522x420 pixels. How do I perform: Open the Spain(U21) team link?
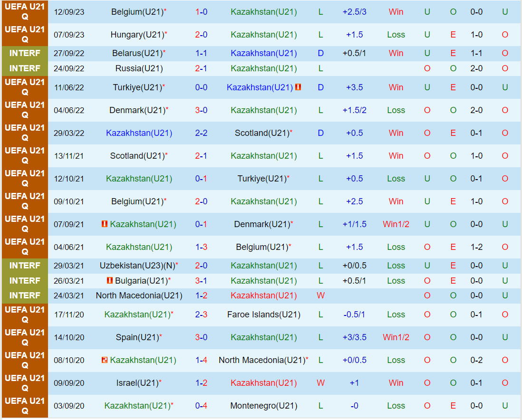[x=137, y=337]
